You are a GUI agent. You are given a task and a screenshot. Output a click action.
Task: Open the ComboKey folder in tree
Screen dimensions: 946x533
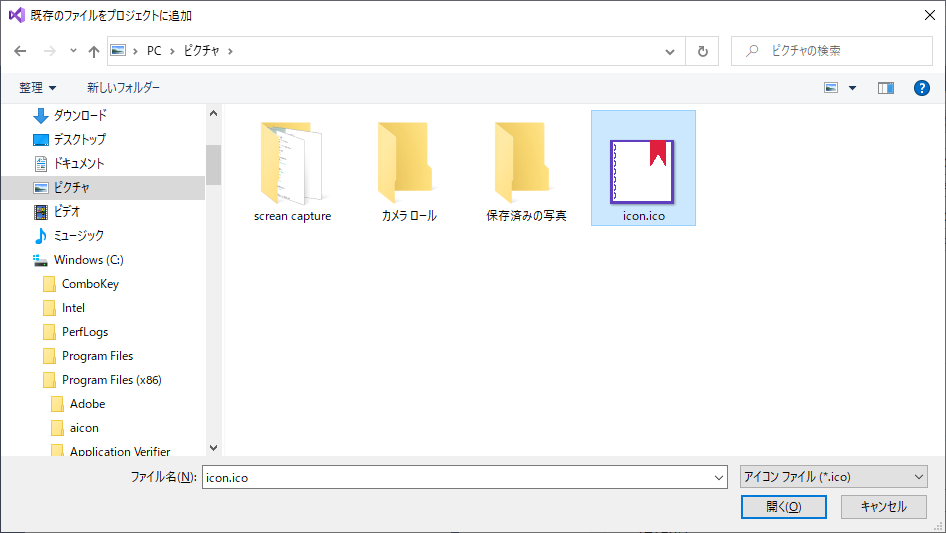tap(90, 284)
